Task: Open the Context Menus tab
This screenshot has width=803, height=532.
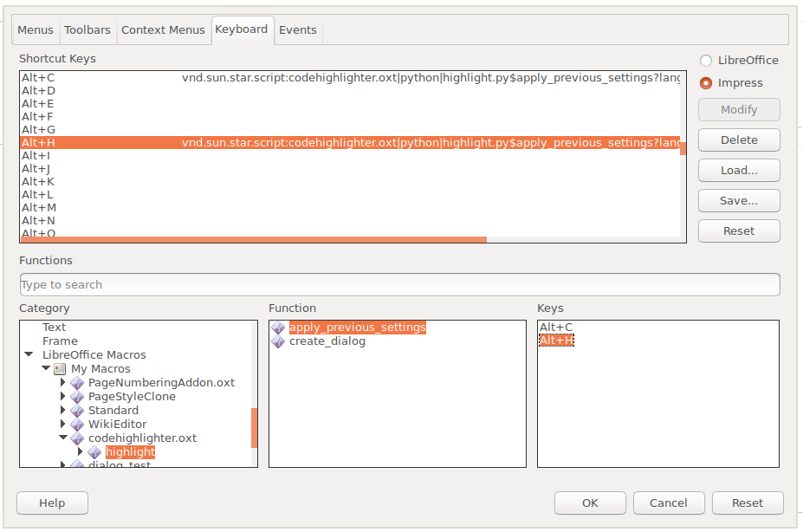Action: tap(163, 30)
